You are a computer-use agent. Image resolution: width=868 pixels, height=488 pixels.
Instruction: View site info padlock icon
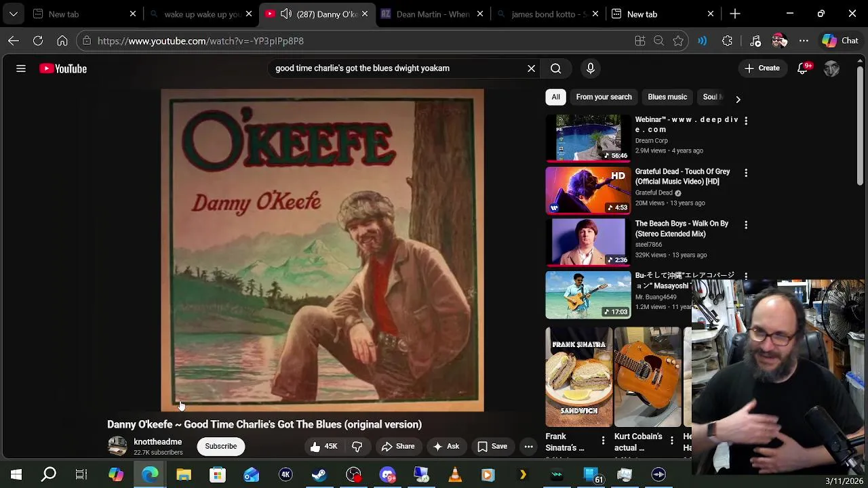86,41
